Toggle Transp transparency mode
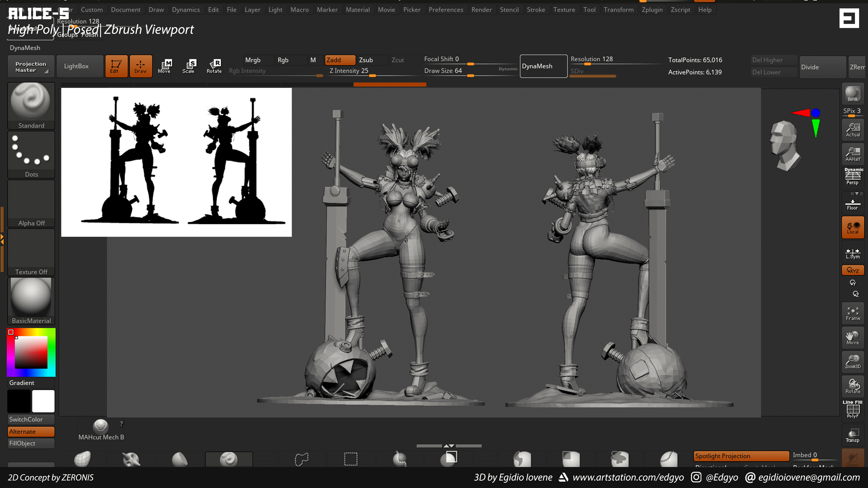 (x=852, y=435)
